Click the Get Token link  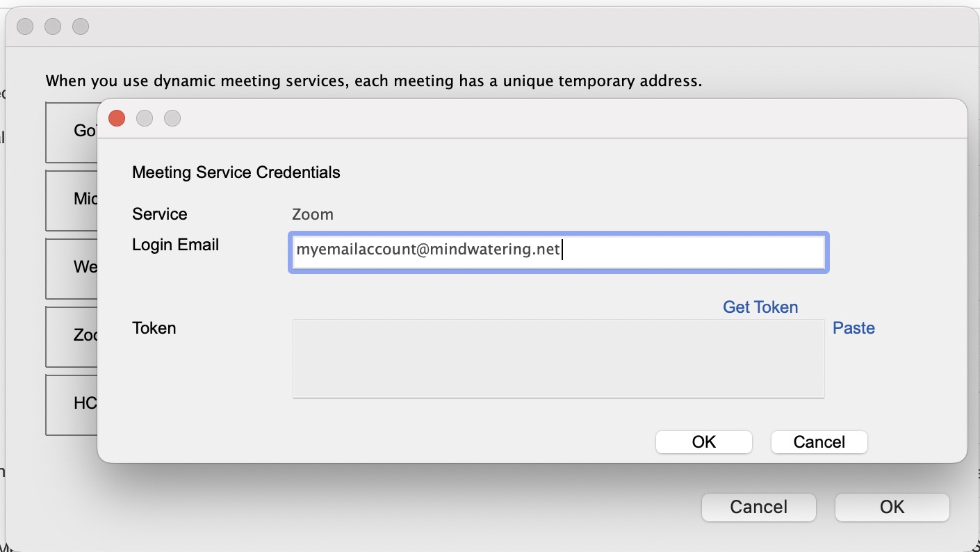[760, 307]
